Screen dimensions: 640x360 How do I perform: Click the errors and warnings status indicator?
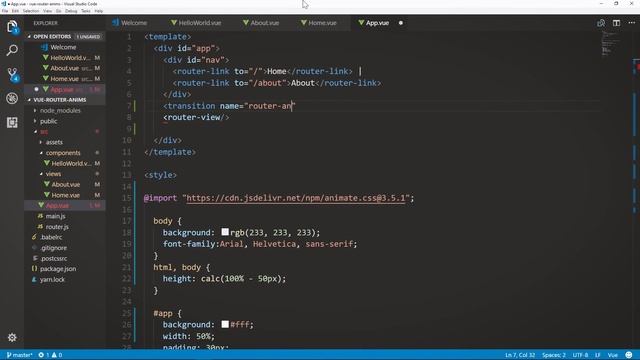point(50,355)
